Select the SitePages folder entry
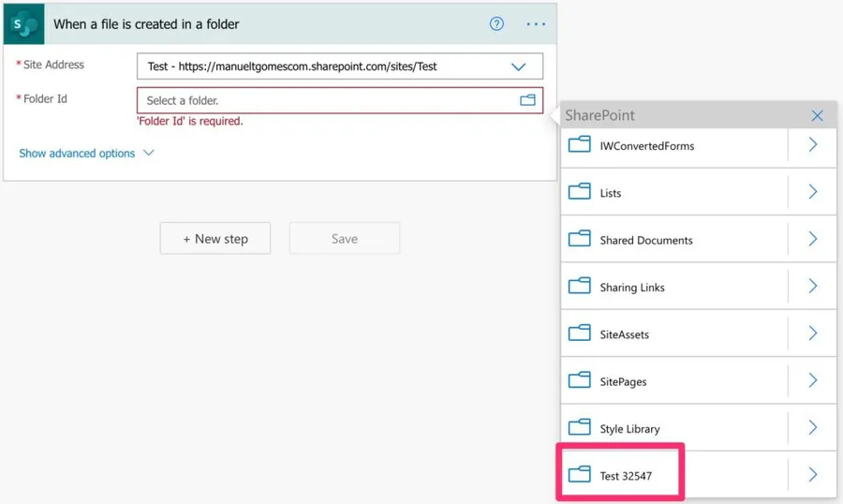The width and height of the screenshot is (843, 504). coord(623,381)
